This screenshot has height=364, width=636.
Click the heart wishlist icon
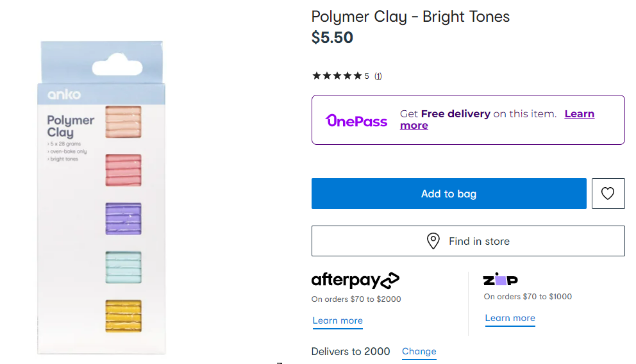(608, 194)
